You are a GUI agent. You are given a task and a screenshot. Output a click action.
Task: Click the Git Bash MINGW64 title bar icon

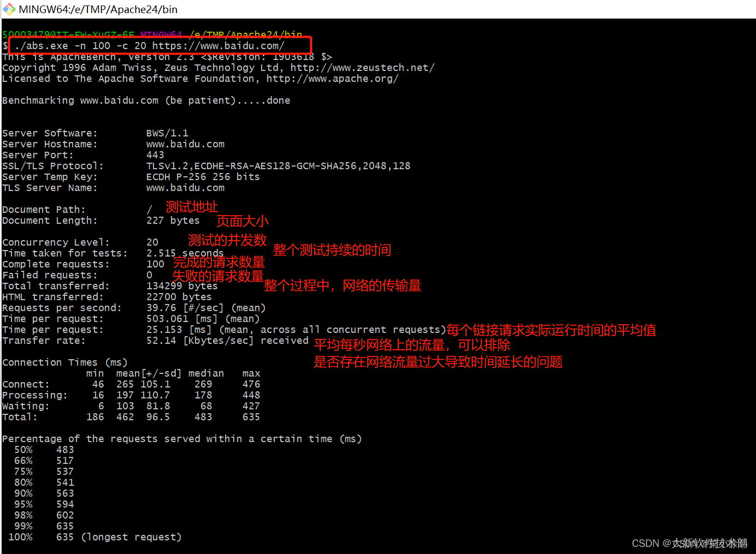click(x=9, y=9)
